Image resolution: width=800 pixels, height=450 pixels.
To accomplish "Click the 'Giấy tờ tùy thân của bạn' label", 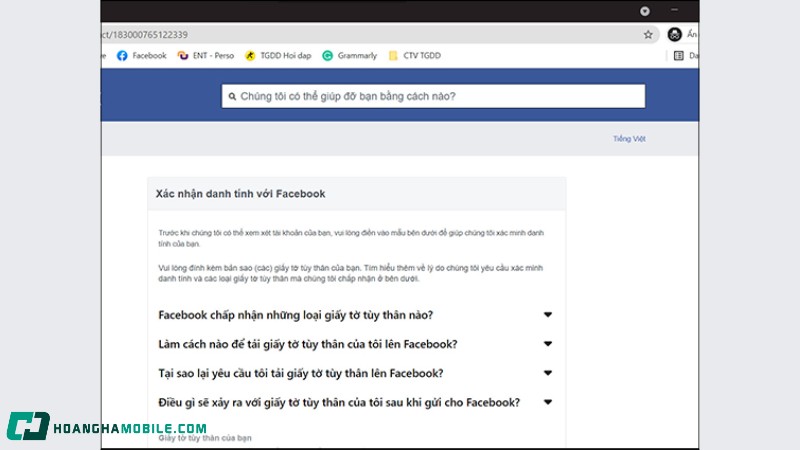I will click(205, 438).
